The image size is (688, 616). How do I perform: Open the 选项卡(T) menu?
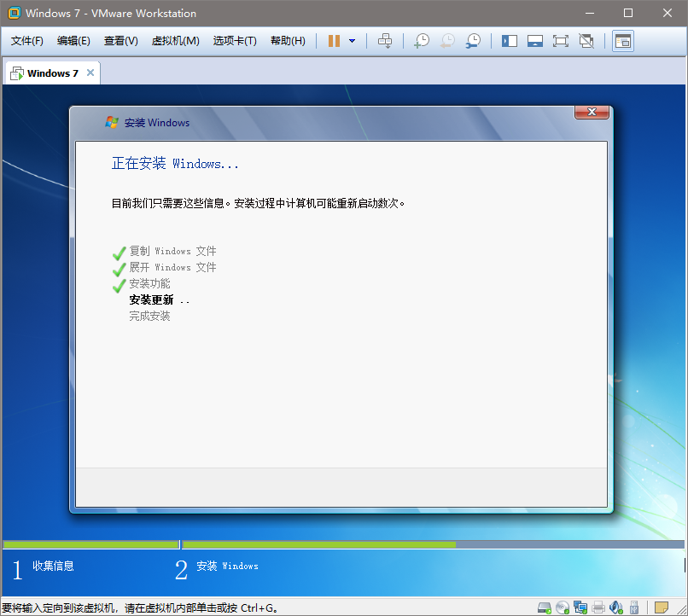[235, 41]
